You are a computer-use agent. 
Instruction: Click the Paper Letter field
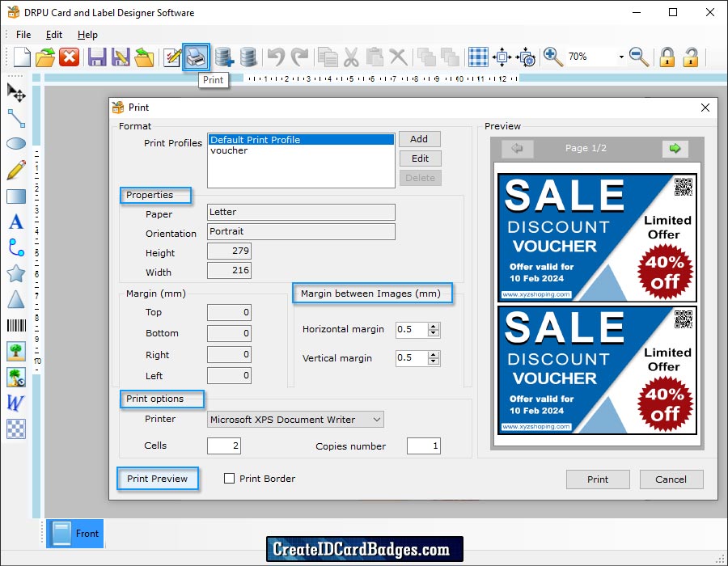coord(302,212)
